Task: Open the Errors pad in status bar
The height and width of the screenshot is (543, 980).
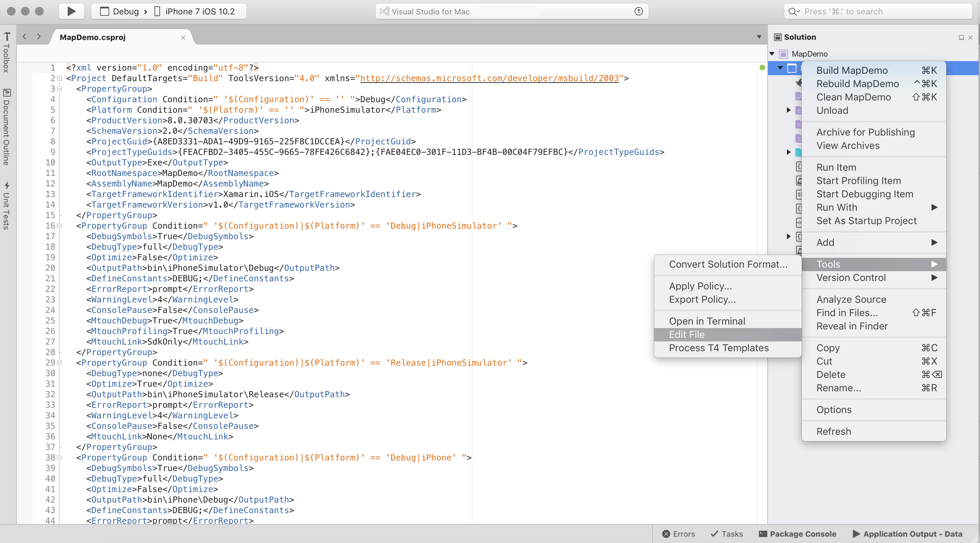Action: 678,534
